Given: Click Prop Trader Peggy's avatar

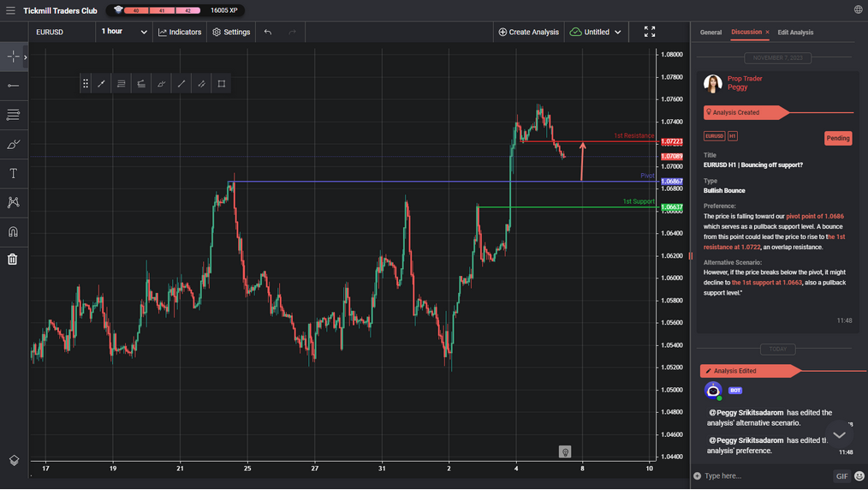Looking at the screenshot, I should click(x=712, y=84).
